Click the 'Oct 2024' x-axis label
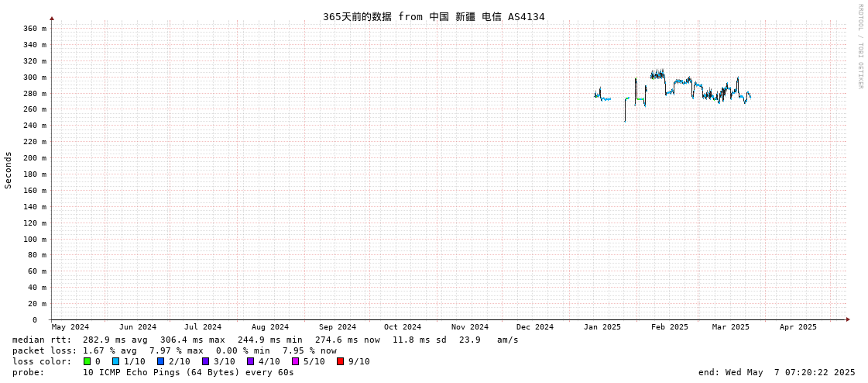The height and width of the screenshot is (383, 868). point(403,327)
